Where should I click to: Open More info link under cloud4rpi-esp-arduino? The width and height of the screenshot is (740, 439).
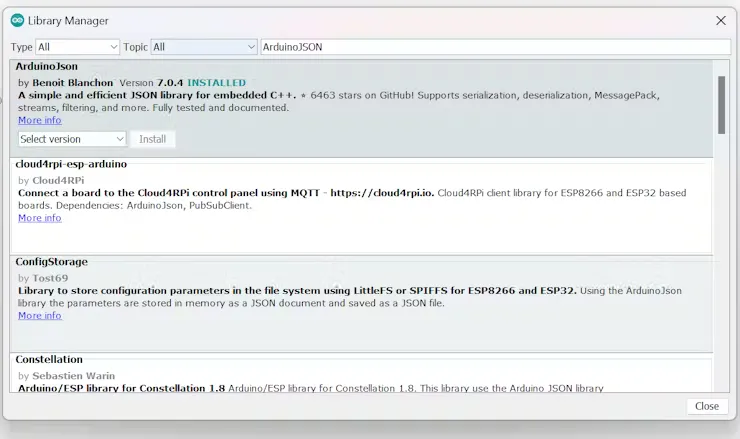tap(40, 218)
